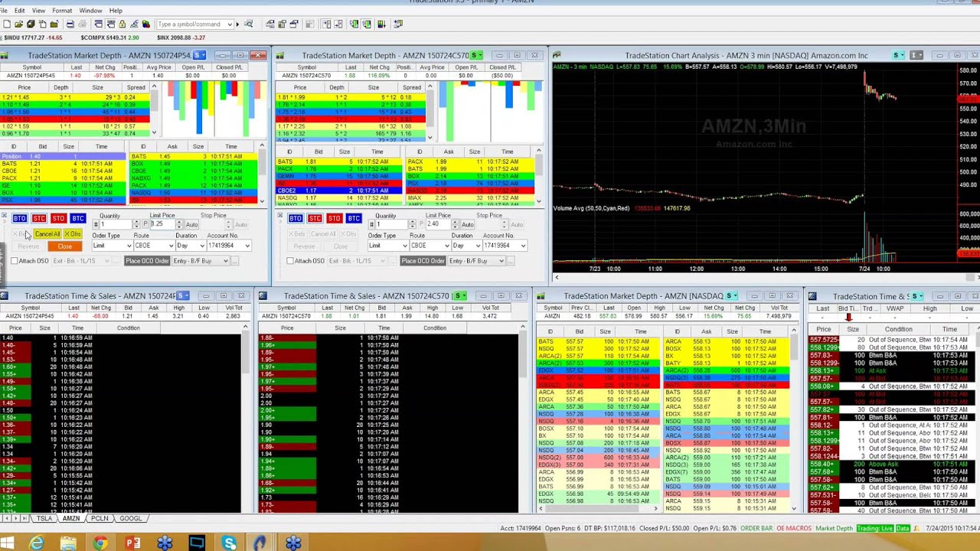Click the STC button in the C570 order bar

(315, 219)
